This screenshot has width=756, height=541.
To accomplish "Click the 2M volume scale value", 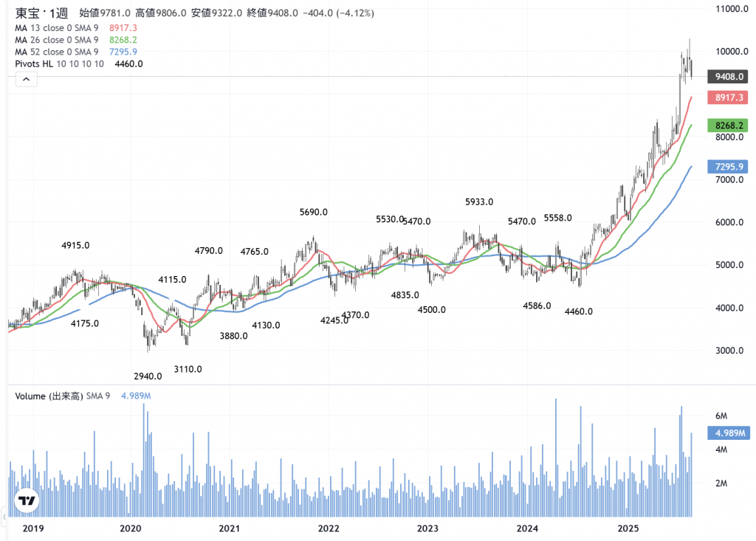I will [721, 483].
